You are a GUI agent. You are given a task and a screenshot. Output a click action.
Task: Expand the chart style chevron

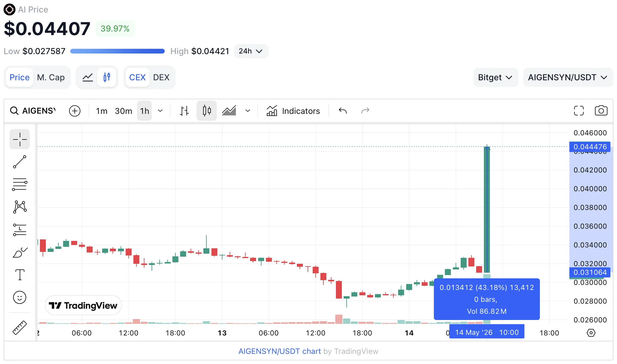pyautogui.click(x=248, y=111)
